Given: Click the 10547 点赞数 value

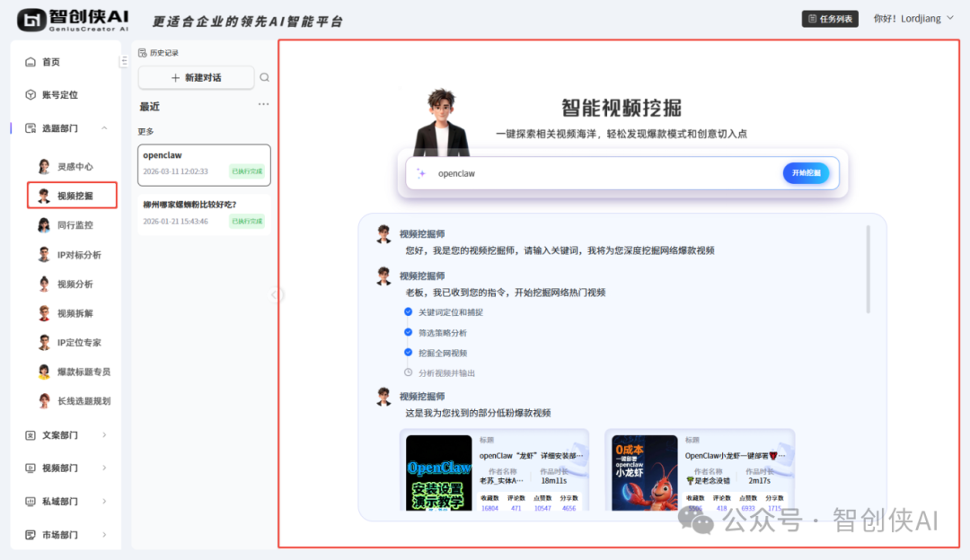Looking at the screenshot, I should (542, 508).
